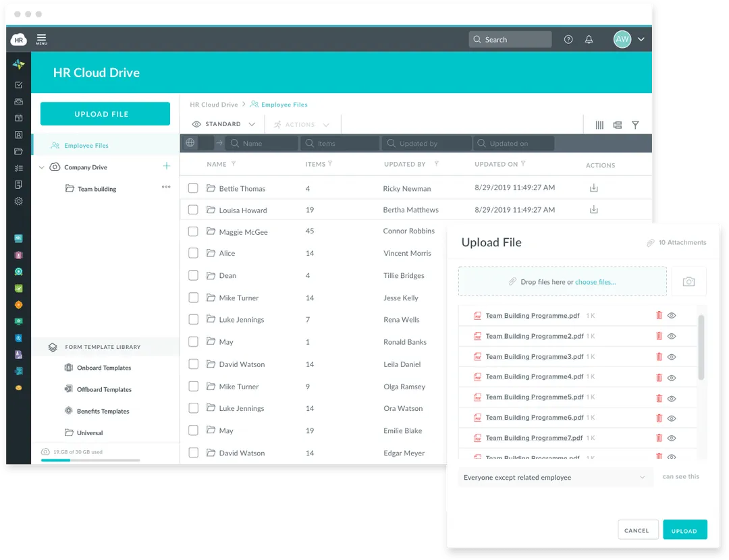Filter the ITEMS column header
The image size is (729, 560).
click(x=330, y=163)
